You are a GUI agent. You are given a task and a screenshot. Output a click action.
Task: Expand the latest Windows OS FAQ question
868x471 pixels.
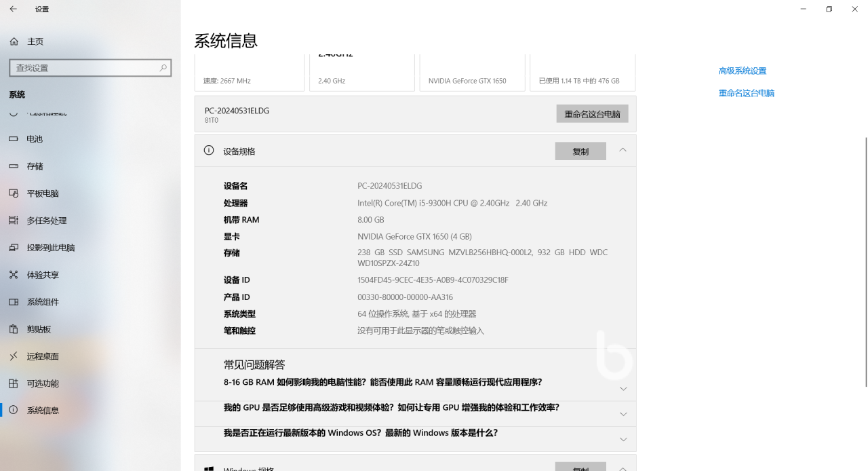pos(623,439)
